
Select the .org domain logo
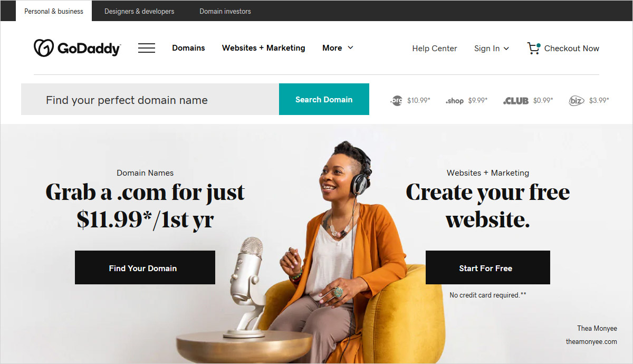pos(396,100)
